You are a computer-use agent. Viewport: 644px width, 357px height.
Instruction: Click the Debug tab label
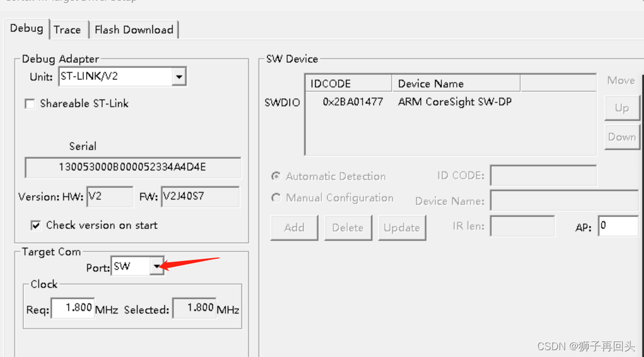27,28
